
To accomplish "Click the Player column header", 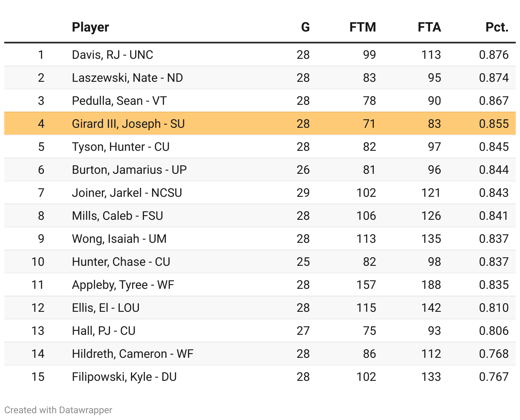I will click(x=90, y=27).
